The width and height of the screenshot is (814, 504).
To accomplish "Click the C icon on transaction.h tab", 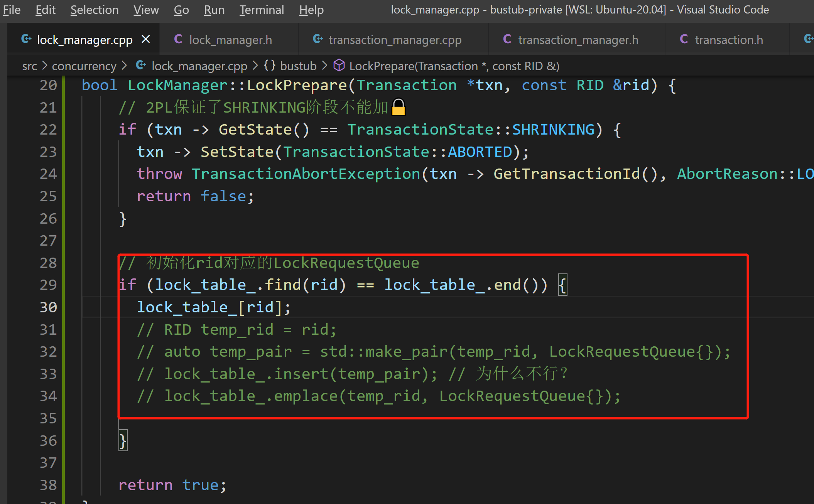I will [684, 39].
